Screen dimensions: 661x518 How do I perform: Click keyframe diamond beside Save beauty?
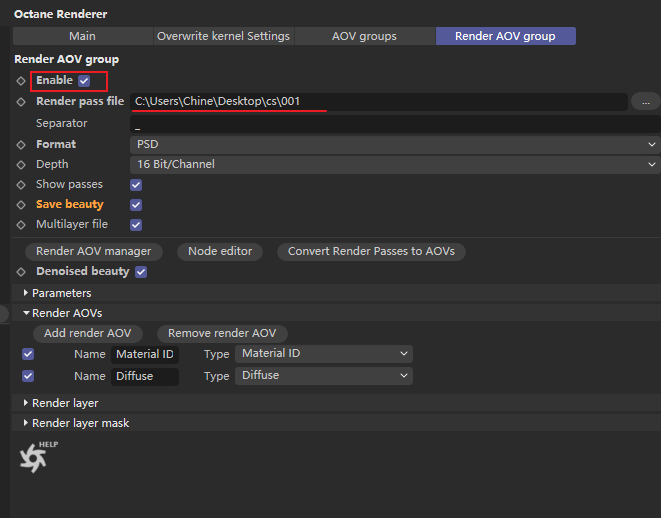pyautogui.click(x=21, y=204)
